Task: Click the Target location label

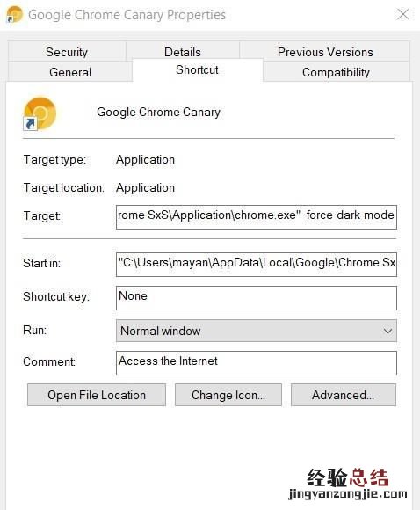Action: tap(64, 187)
